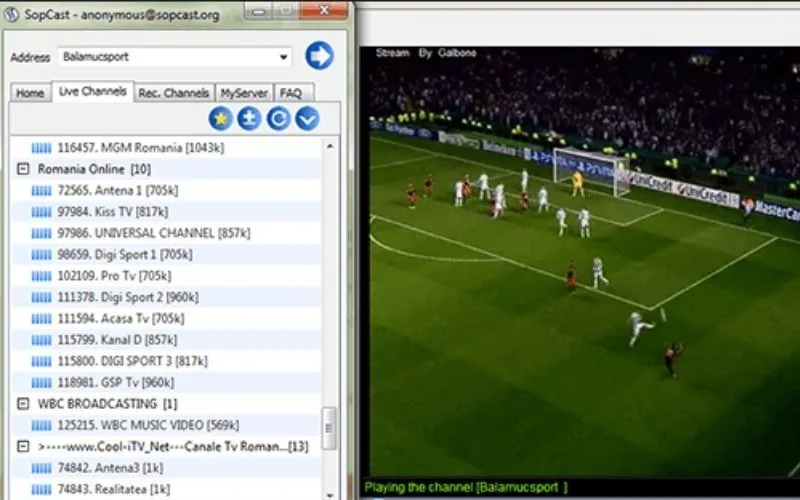Viewport: 800px width, 500px height.
Task: Select channel 98659. Digi Sport 1
Action: click(125, 255)
